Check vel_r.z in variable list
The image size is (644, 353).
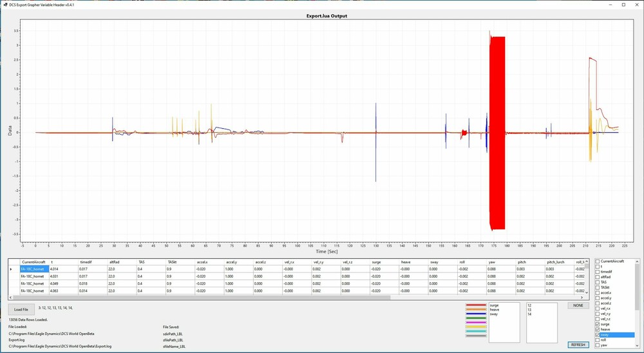coord(597,319)
